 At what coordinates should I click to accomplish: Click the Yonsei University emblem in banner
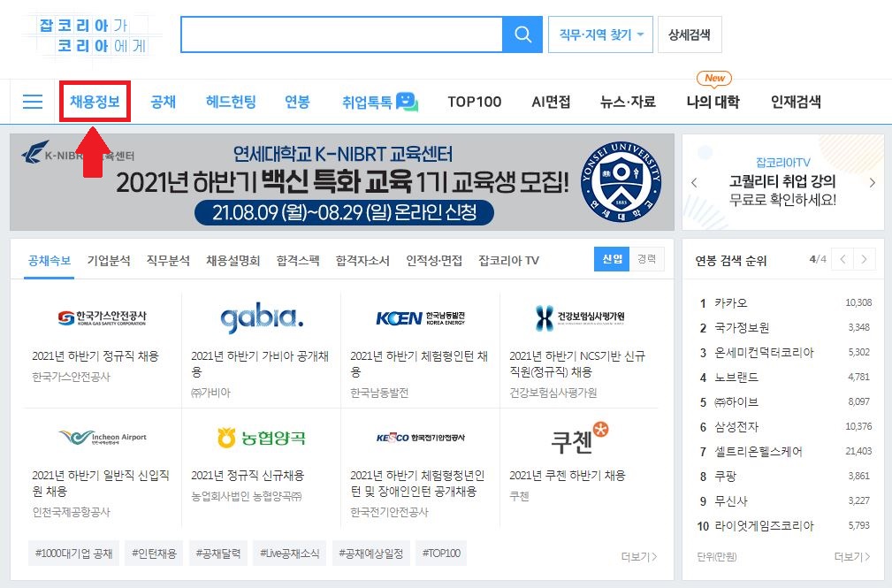point(621,181)
